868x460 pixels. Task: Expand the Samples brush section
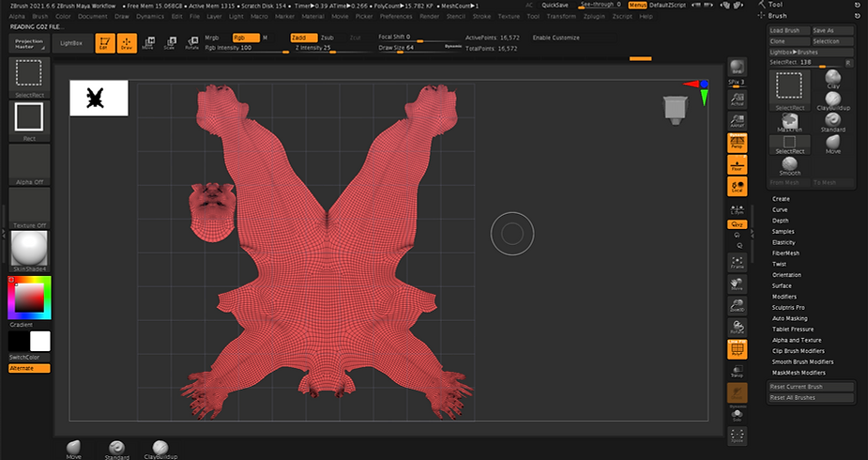point(783,231)
